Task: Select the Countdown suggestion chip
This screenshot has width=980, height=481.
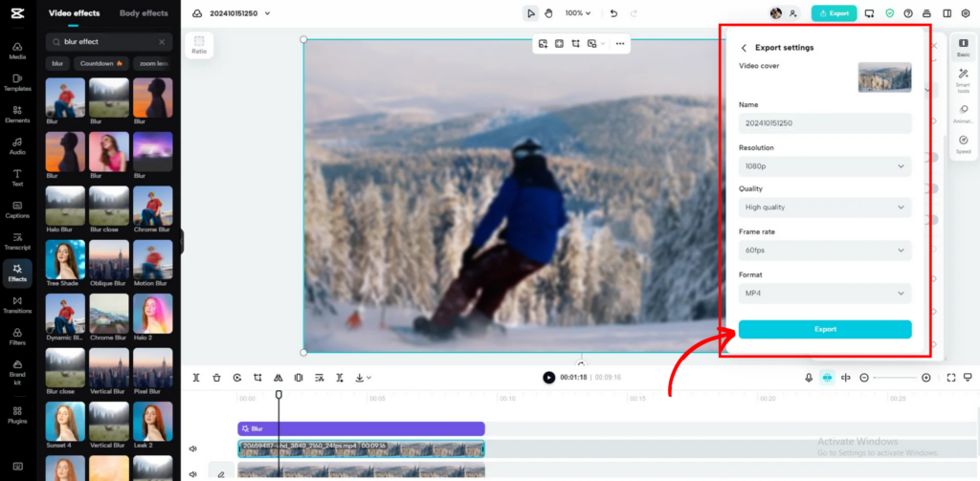Action: click(101, 64)
